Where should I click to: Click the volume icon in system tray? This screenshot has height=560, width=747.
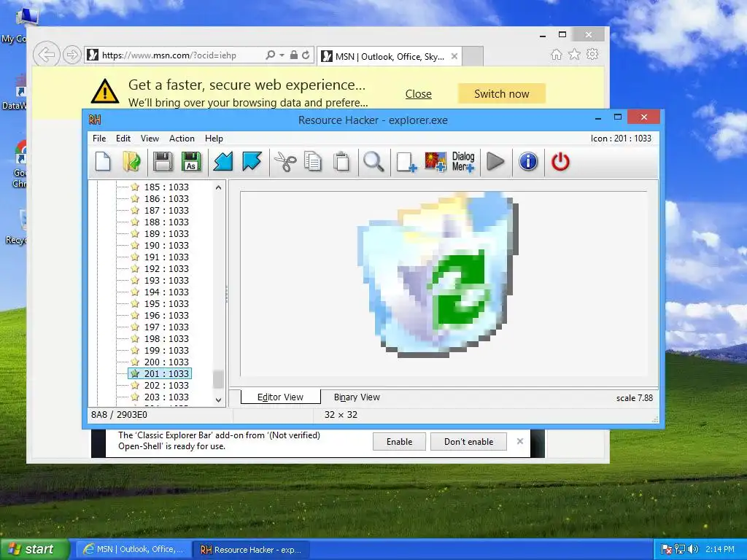[693, 549]
